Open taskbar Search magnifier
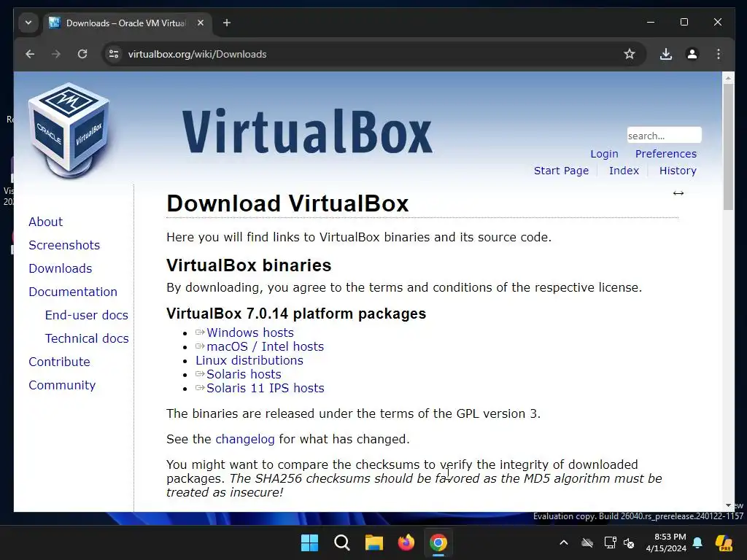The width and height of the screenshot is (747, 560). click(x=341, y=542)
